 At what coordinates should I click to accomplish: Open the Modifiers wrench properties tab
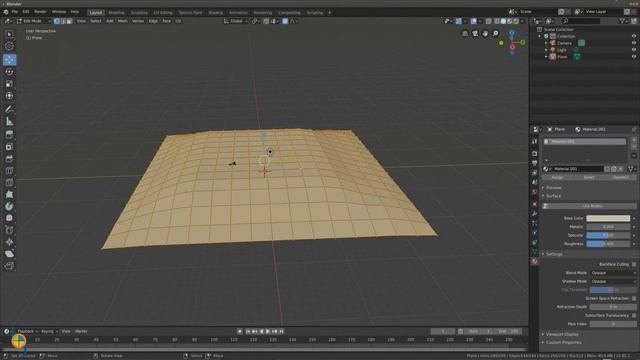534,213
